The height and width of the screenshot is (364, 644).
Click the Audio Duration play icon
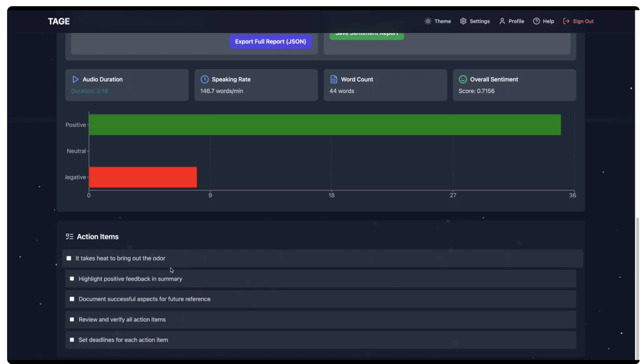point(75,79)
